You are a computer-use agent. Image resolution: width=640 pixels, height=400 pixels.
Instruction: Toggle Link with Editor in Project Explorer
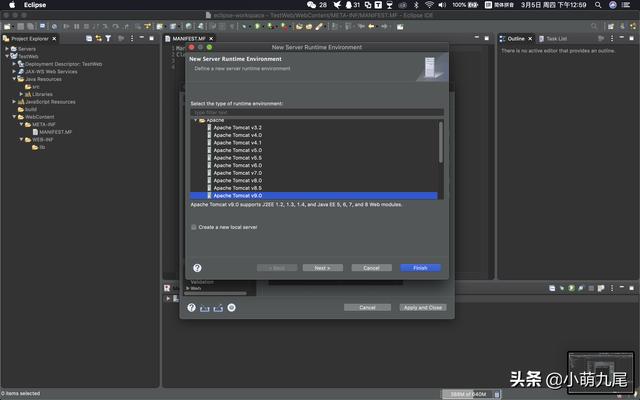(98, 38)
